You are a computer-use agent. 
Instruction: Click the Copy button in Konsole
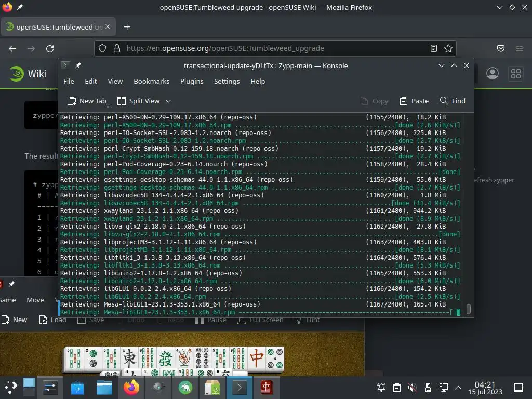click(374, 101)
